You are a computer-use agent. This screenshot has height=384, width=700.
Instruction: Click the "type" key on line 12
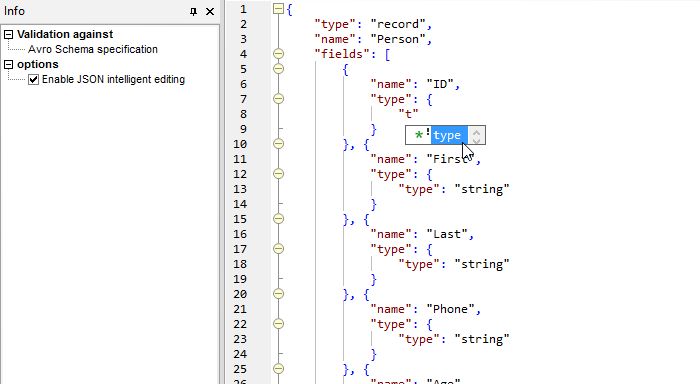pos(391,174)
